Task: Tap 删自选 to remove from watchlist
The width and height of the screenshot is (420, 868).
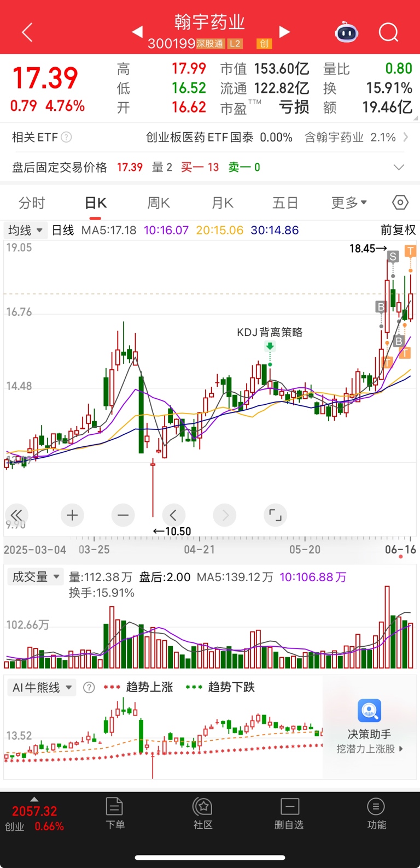Action: click(x=289, y=813)
